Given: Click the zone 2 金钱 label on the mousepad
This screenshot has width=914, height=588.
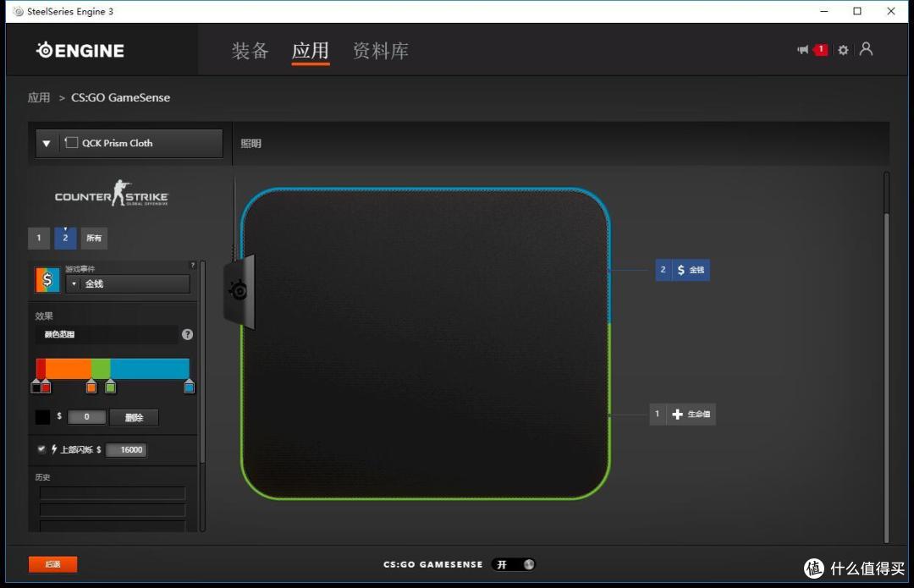Looking at the screenshot, I should pyautogui.click(x=683, y=270).
